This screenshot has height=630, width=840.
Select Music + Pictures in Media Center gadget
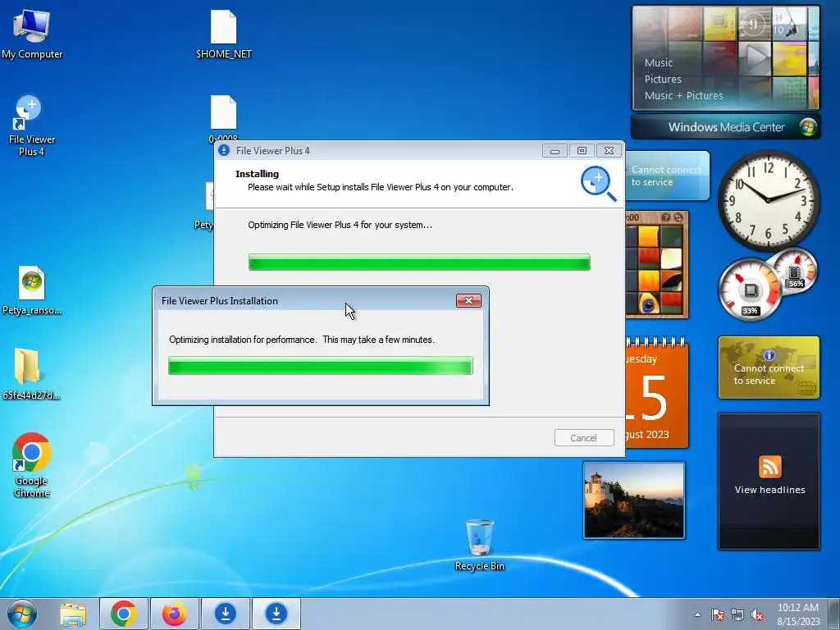tap(683, 96)
